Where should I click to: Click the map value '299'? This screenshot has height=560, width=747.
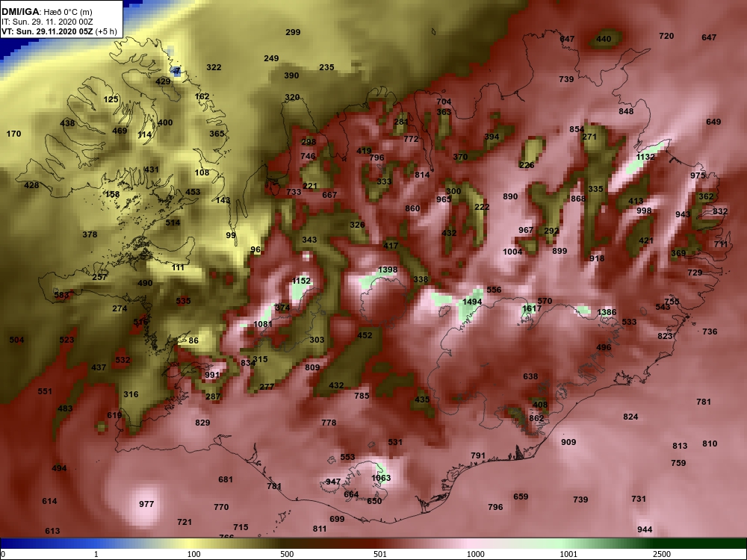[x=293, y=32]
